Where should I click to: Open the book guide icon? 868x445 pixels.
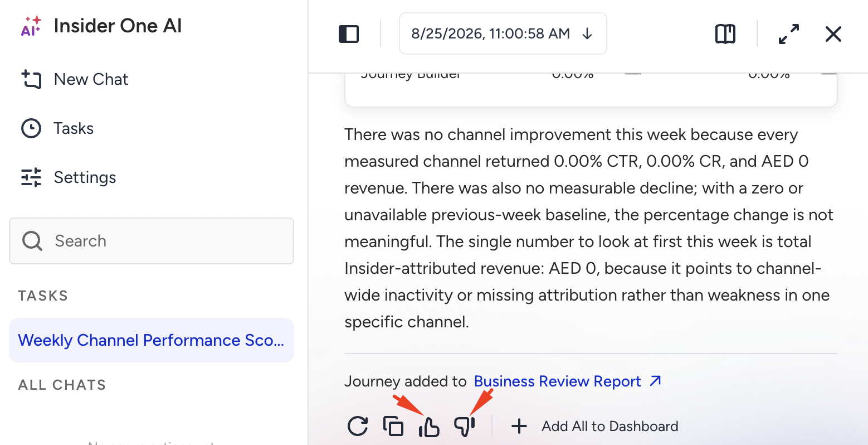click(725, 34)
